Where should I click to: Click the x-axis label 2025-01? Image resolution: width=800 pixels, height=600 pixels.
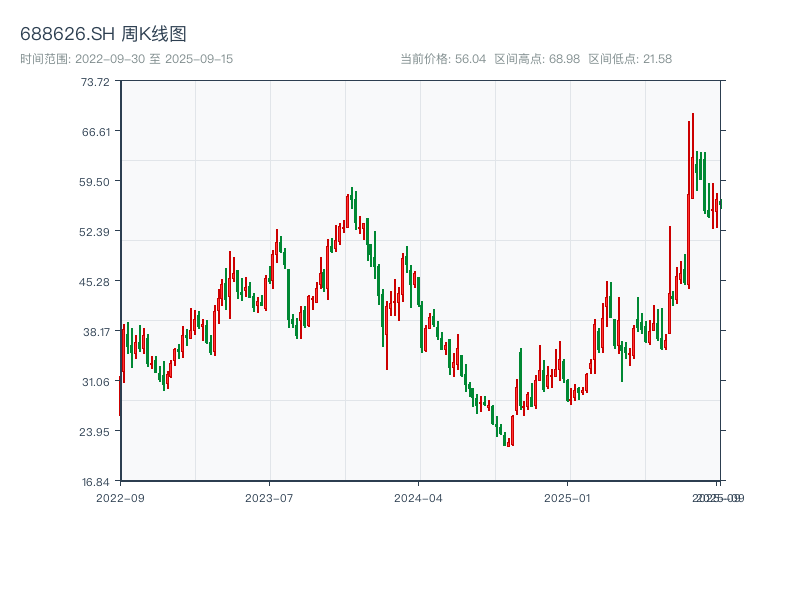point(567,498)
